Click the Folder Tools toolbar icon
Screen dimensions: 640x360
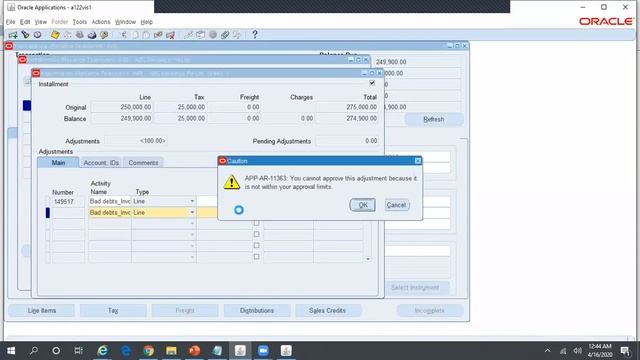[x=237, y=35]
